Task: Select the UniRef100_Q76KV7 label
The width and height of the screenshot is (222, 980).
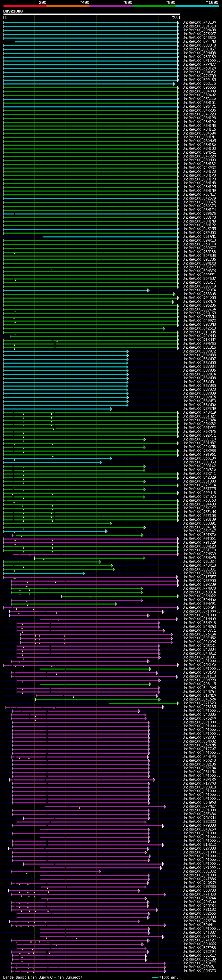Action: [199, 34]
